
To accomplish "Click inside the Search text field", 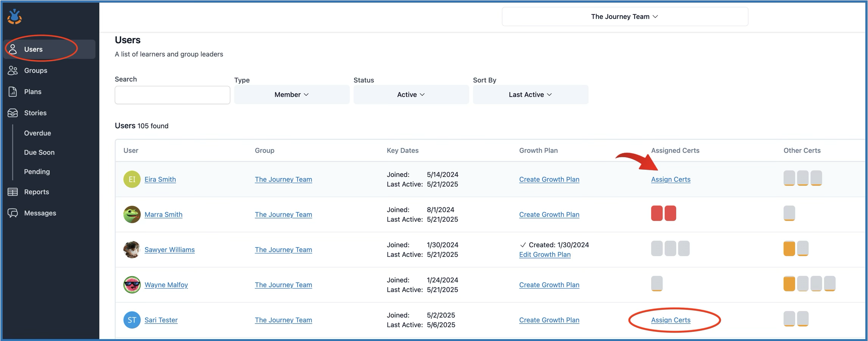I will [172, 95].
